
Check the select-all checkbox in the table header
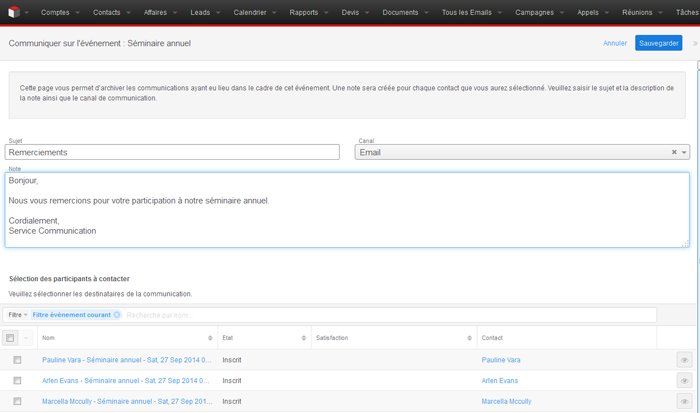pyautogui.click(x=11, y=338)
